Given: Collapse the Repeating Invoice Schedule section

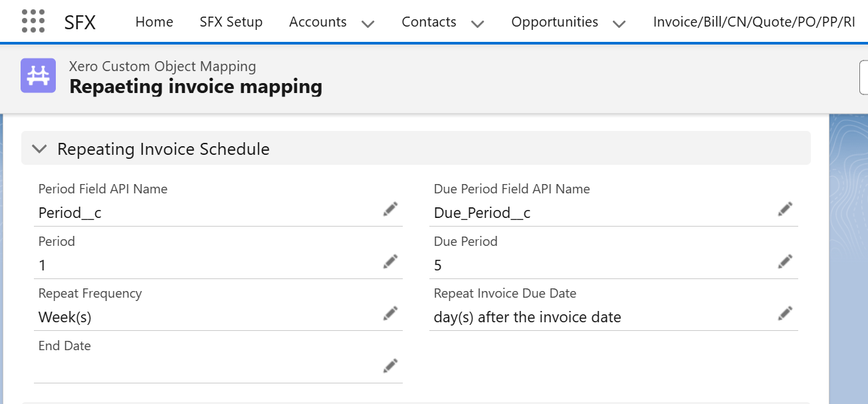Looking at the screenshot, I should click(40, 149).
